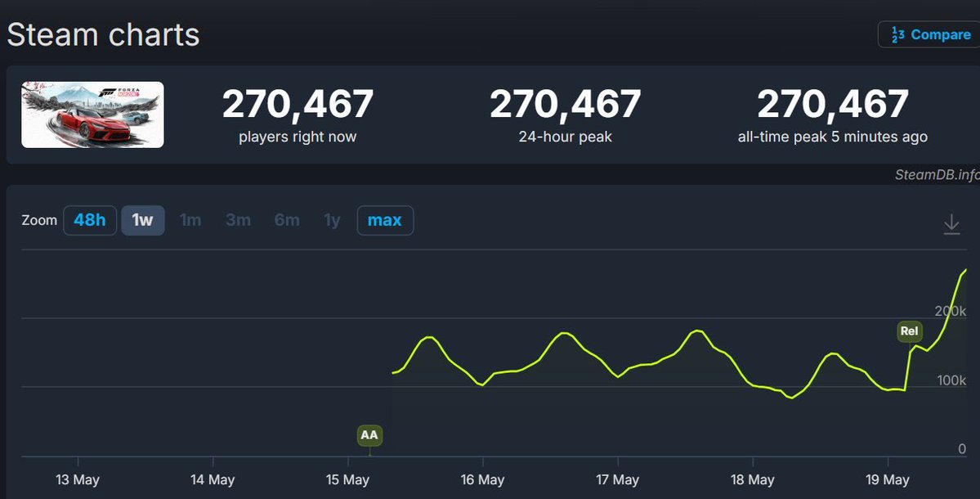Select the 48h zoom range
Viewport: 980px width, 499px height.
(x=90, y=220)
